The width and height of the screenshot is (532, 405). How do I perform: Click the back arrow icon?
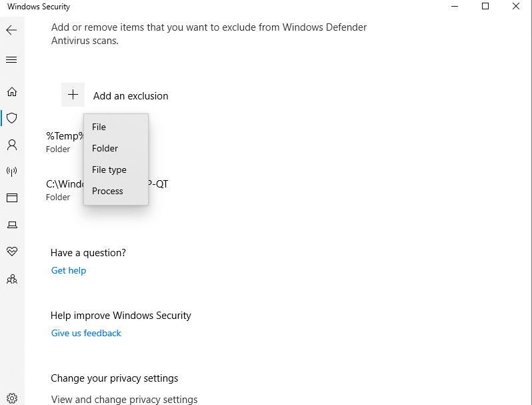tap(11, 30)
